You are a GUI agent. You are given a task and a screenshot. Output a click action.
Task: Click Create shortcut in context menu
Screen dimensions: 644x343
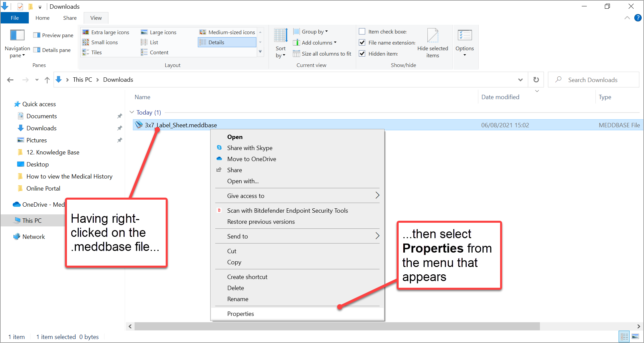coord(247,277)
